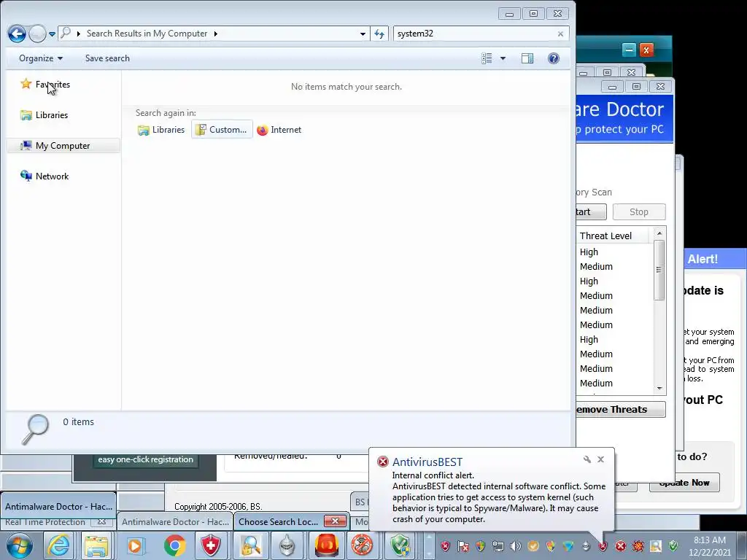
Task: Launch Internet Explorer from taskbar
Action: 58,545
